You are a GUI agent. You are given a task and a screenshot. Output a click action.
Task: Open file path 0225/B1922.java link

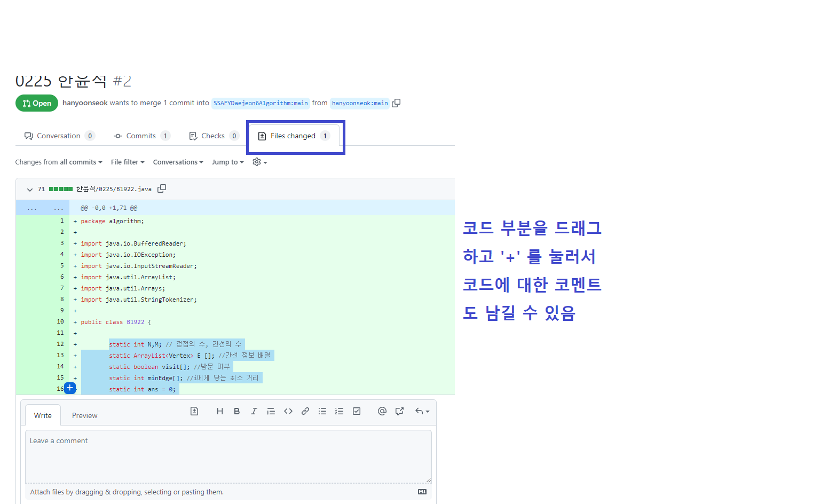tap(114, 188)
